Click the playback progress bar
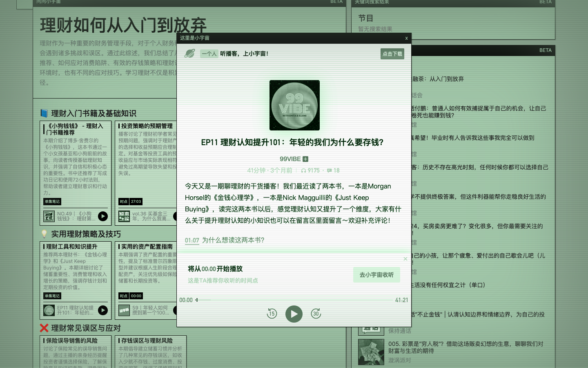588x368 pixels. (294, 300)
